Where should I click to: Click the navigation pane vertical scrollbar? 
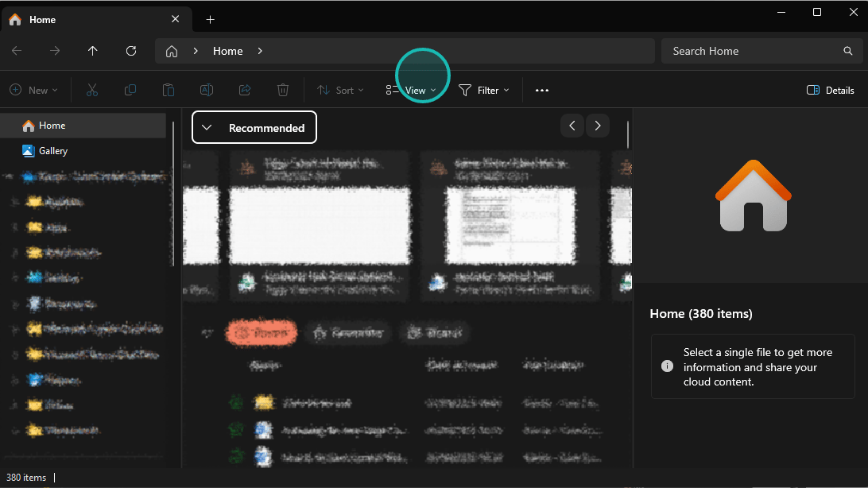point(173,194)
